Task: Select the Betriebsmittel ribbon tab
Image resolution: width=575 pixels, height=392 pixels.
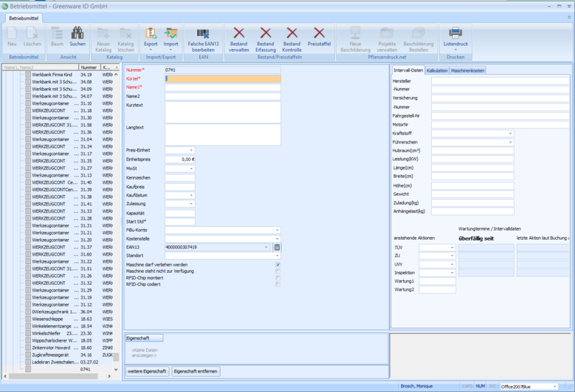Action: coord(24,18)
